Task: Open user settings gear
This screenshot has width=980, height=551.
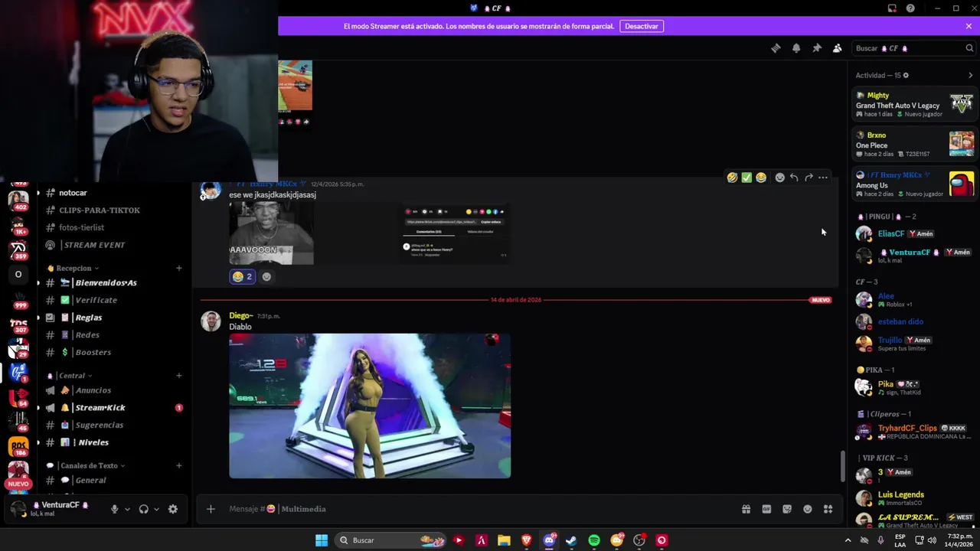Action: (x=173, y=509)
